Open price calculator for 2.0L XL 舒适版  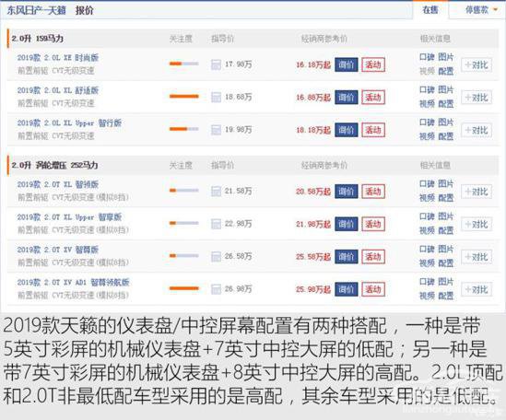point(216,97)
